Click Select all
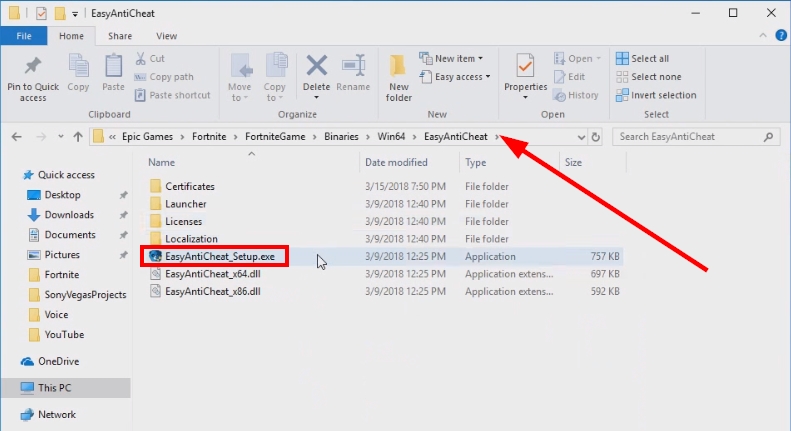 [x=643, y=59]
